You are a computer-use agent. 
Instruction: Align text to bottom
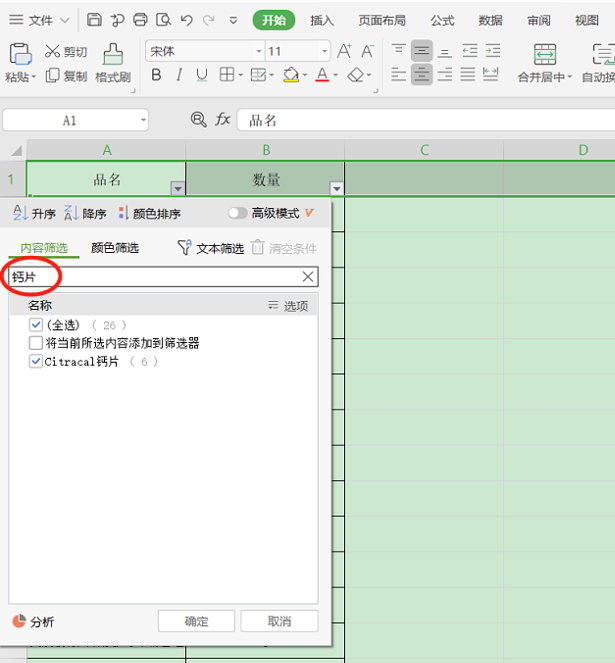point(445,51)
